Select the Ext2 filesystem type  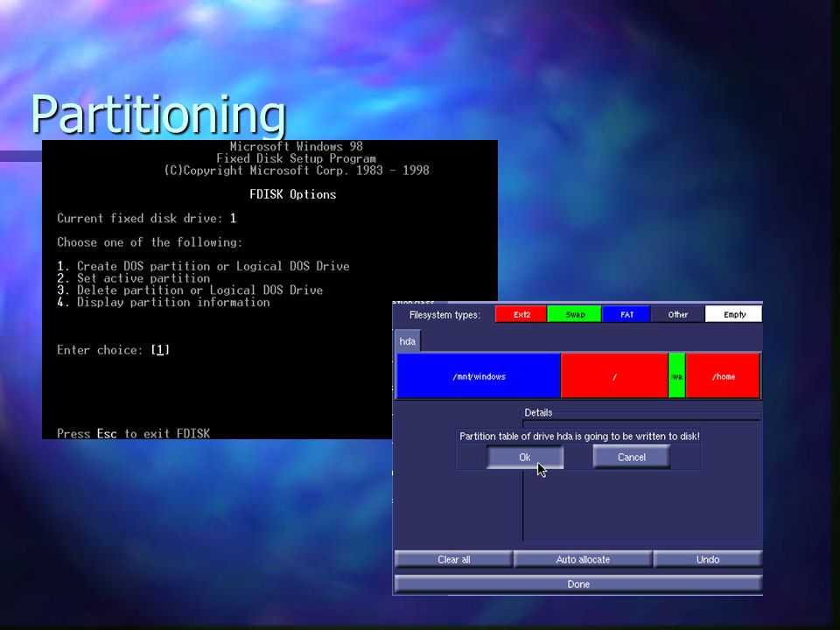pos(521,314)
